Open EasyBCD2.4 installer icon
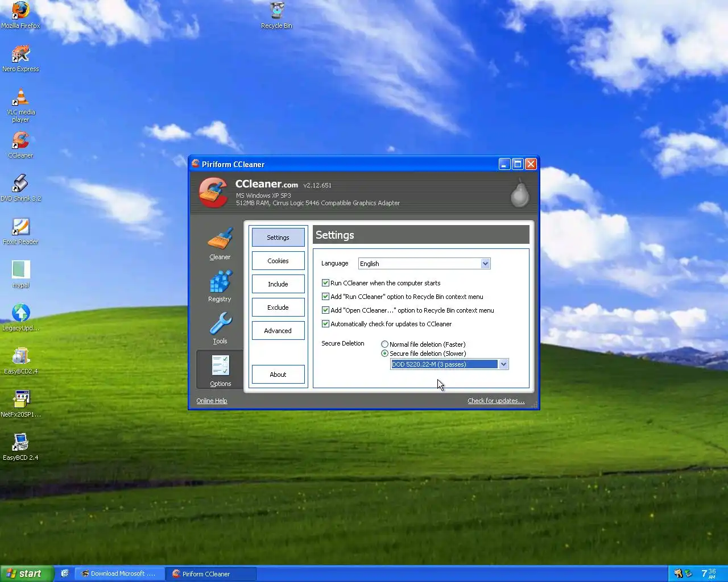 [x=20, y=361]
